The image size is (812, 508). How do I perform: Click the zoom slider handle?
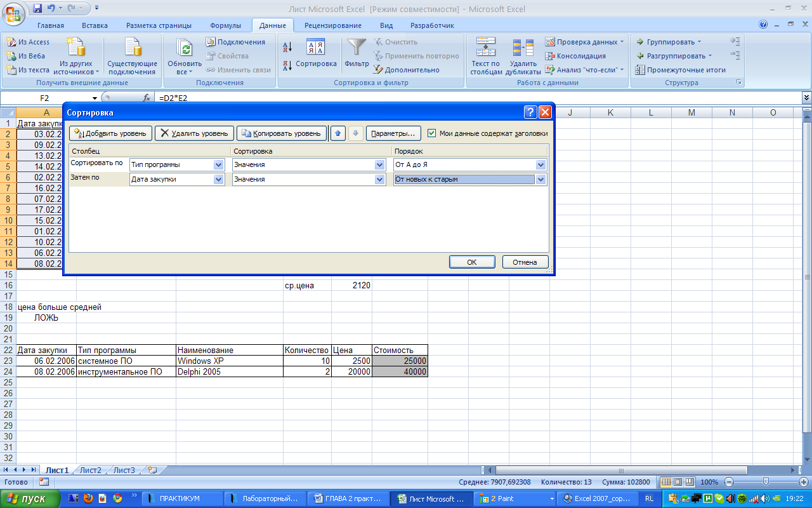(766, 482)
